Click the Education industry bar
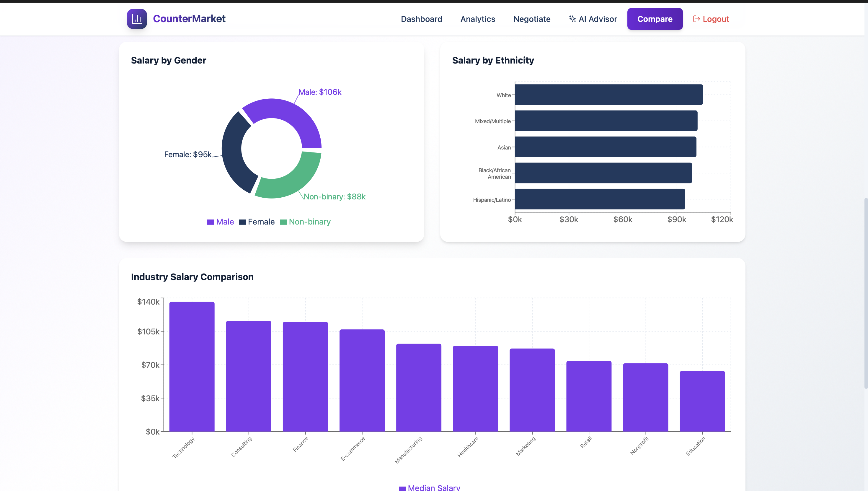 [x=702, y=401]
